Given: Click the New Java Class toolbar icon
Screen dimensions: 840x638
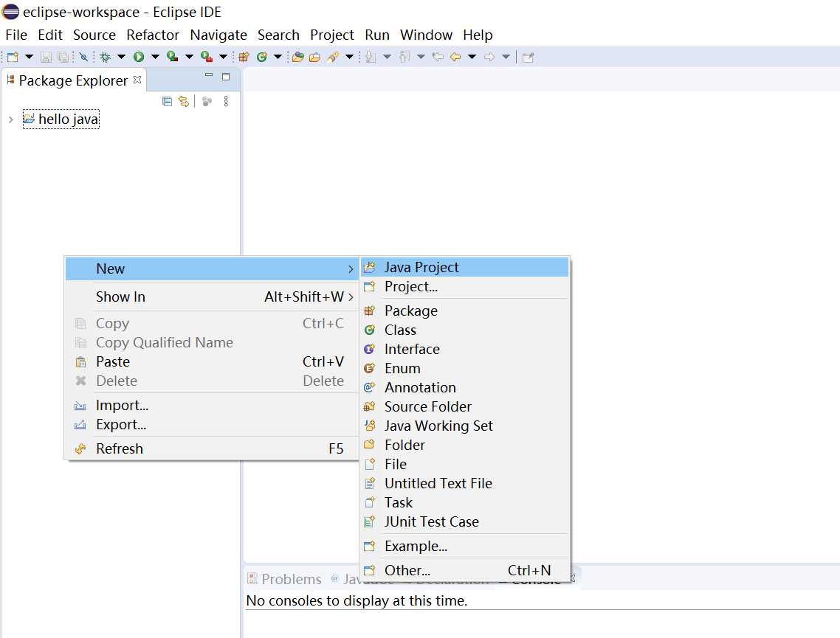Looking at the screenshot, I should point(262,57).
